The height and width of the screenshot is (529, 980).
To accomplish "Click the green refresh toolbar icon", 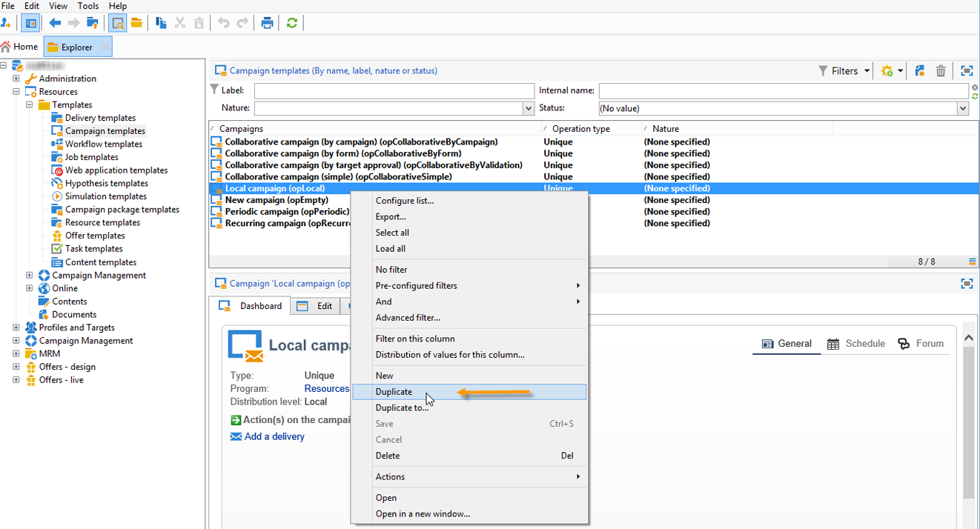I will [292, 23].
